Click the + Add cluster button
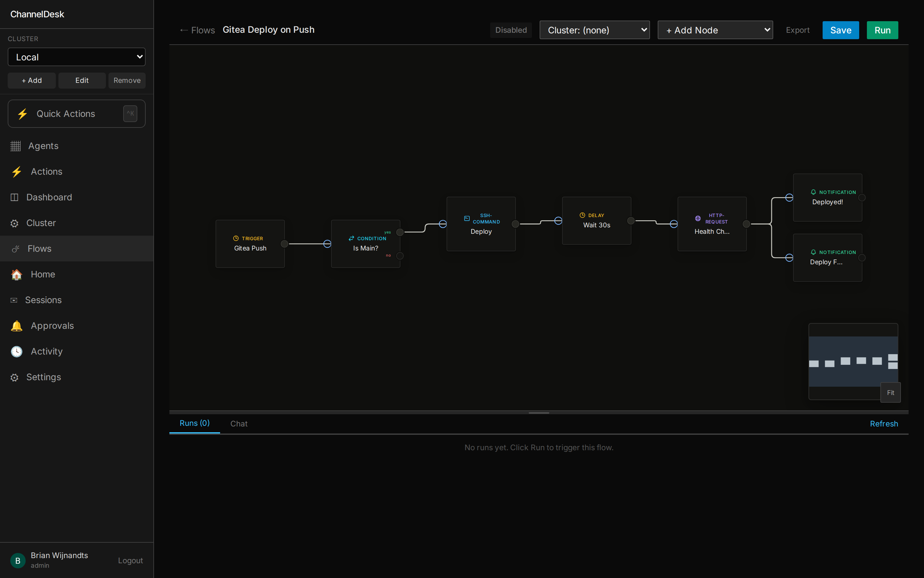Image resolution: width=924 pixels, height=578 pixels. point(32,81)
